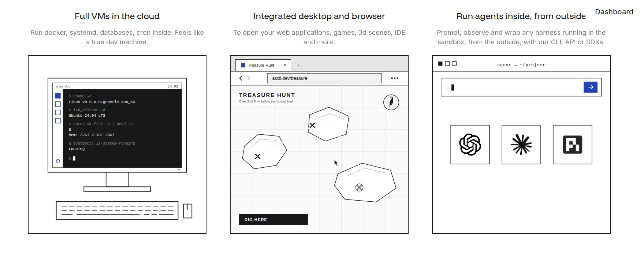Go back with the browser back arrow
The image size is (644, 261).
click(241, 78)
